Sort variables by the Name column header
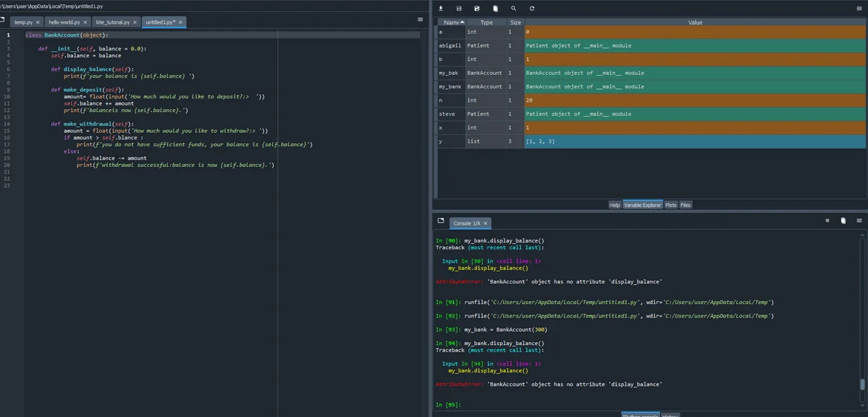 450,22
